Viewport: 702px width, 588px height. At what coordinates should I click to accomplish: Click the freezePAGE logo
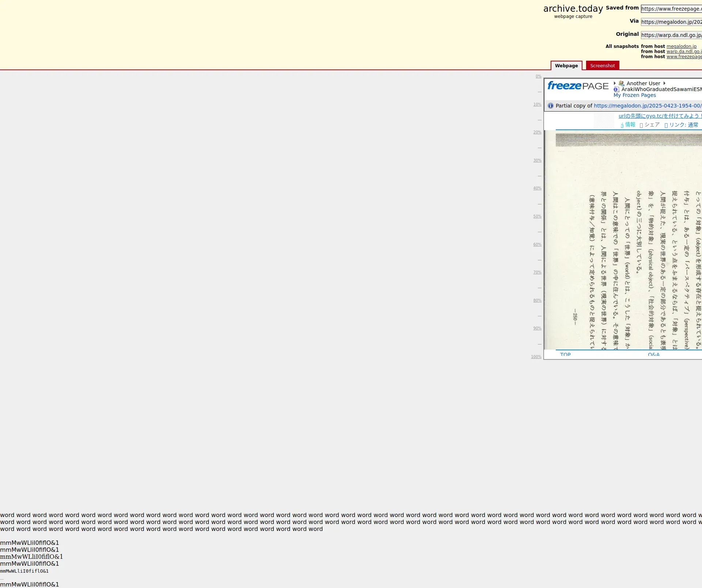pyautogui.click(x=578, y=86)
